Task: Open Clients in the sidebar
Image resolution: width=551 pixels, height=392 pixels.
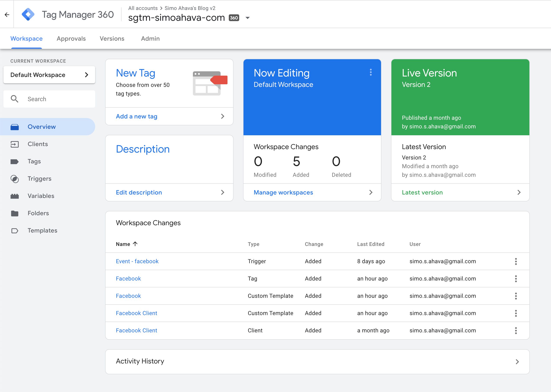Action: pyautogui.click(x=38, y=144)
